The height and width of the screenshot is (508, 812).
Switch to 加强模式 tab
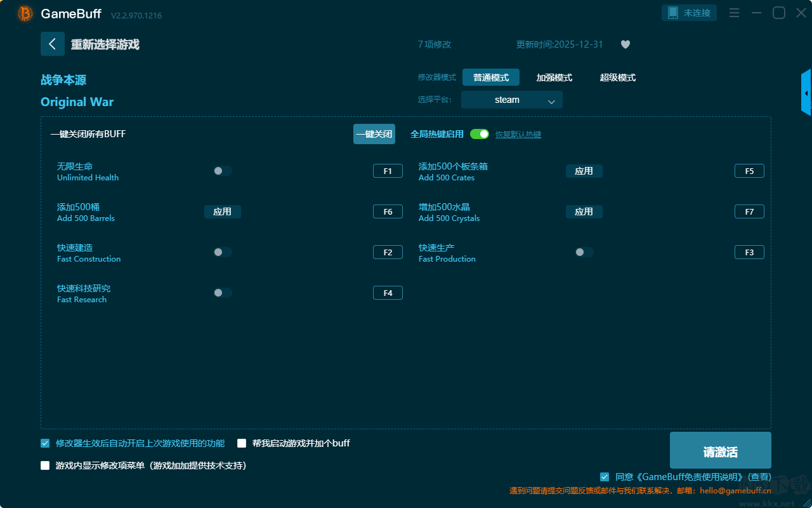[x=554, y=77]
